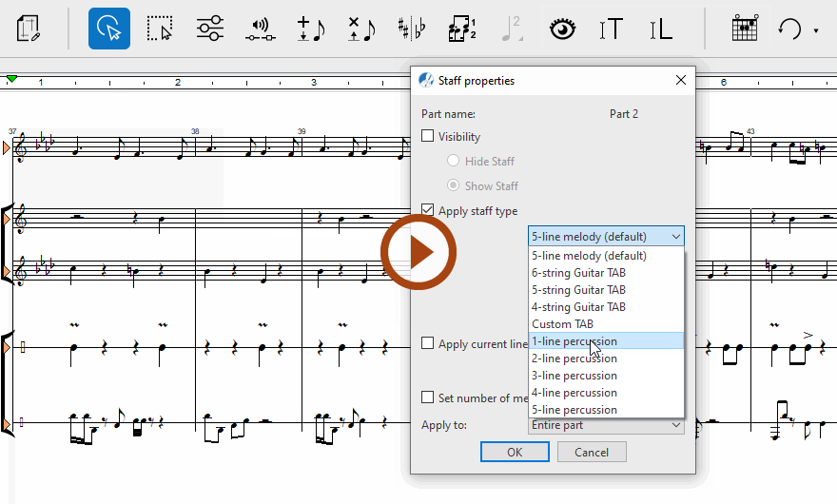The image size is (837, 504).
Task: Activate the arrow pointer selection tool
Action: click(108, 29)
